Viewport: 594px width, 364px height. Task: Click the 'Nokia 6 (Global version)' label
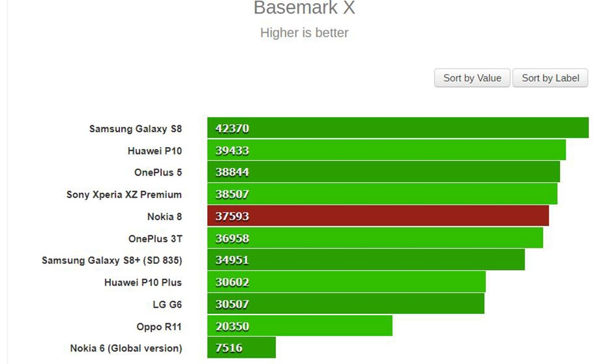tap(126, 348)
